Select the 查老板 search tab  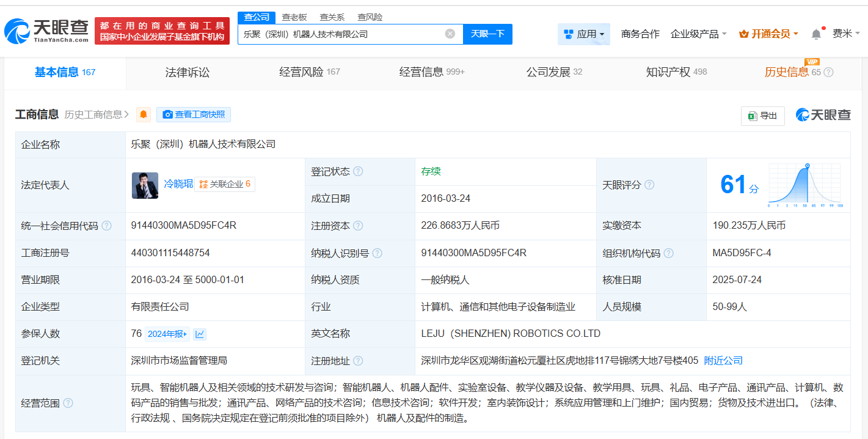click(x=294, y=17)
